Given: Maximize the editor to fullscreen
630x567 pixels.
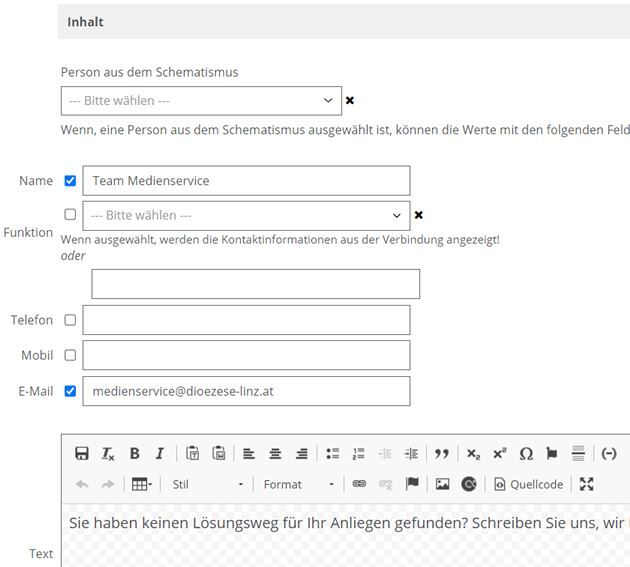Looking at the screenshot, I should (x=587, y=484).
